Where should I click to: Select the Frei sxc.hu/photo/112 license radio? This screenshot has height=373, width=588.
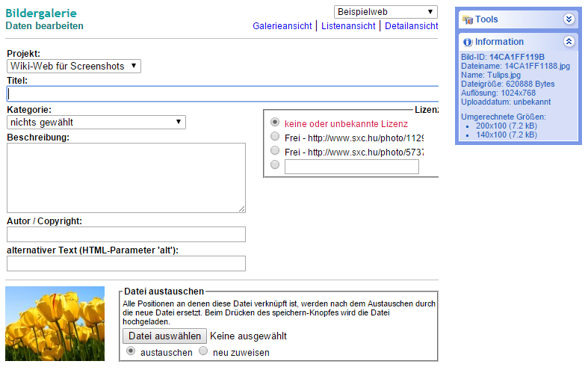tap(275, 136)
